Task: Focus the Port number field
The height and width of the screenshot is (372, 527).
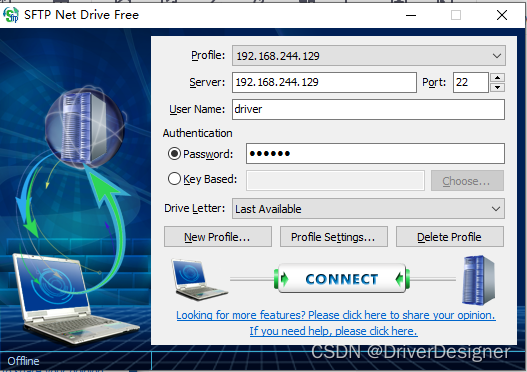Action: point(471,82)
